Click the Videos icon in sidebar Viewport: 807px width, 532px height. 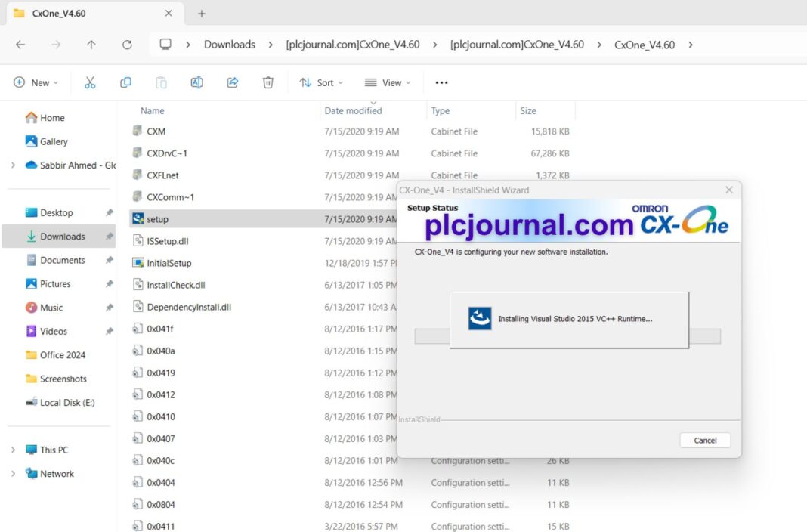(32, 331)
